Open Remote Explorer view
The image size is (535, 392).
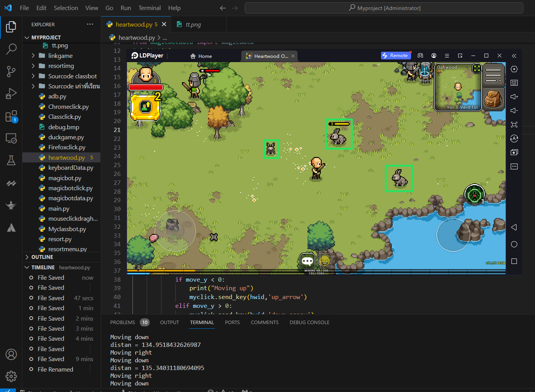point(11,138)
